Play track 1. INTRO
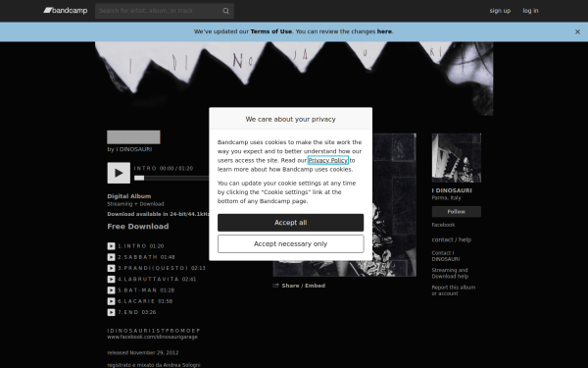The width and height of the screenshot is (588, 368). tap(111, 246)
